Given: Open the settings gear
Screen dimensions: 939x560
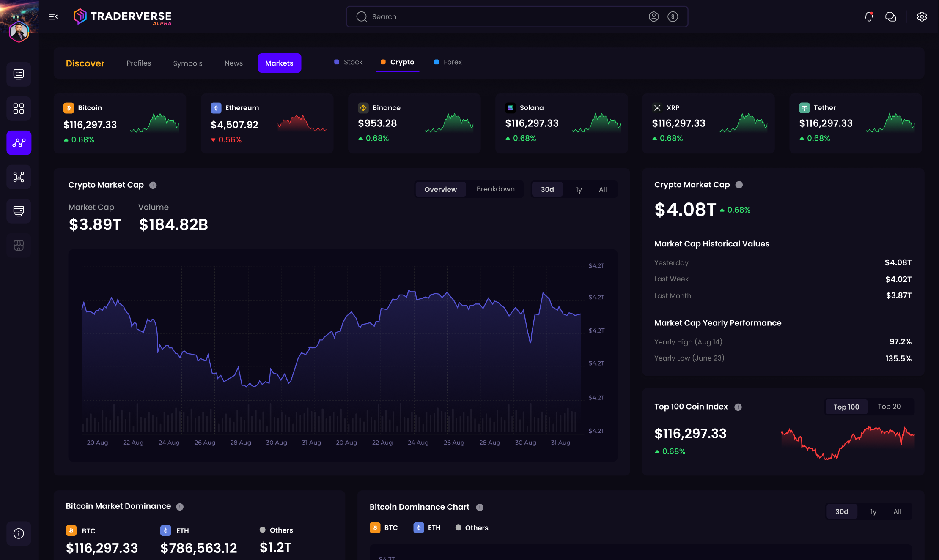Looking at the screenshot, I should click(x=922, y=16).
